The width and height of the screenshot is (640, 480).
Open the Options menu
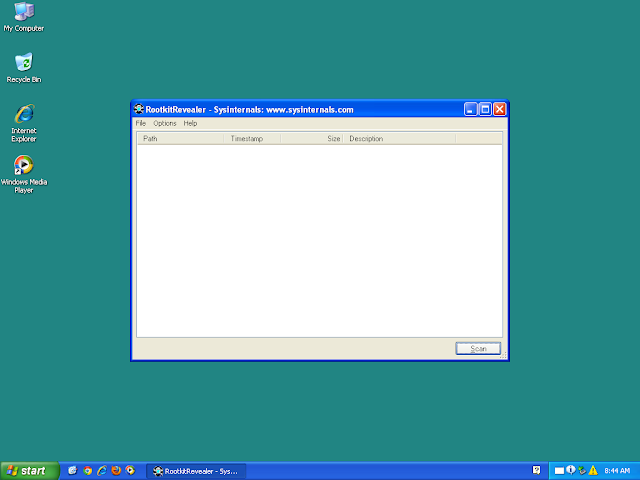pos(165,123)
